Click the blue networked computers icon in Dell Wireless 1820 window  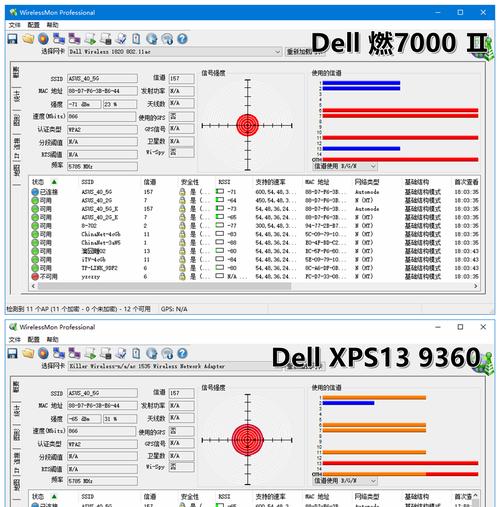pos(59,39)
